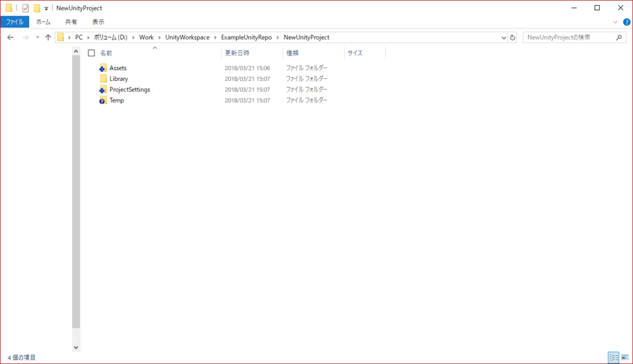The width and height of the screenshot is (633, 364).
Task: Click the Temp folder icon with question overlay
Action: [x=103, y=101]
